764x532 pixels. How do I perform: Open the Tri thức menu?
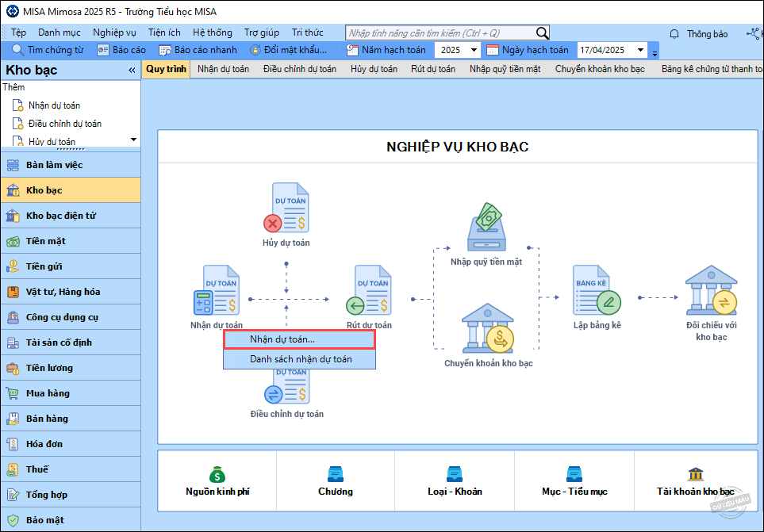coord(308,33)
